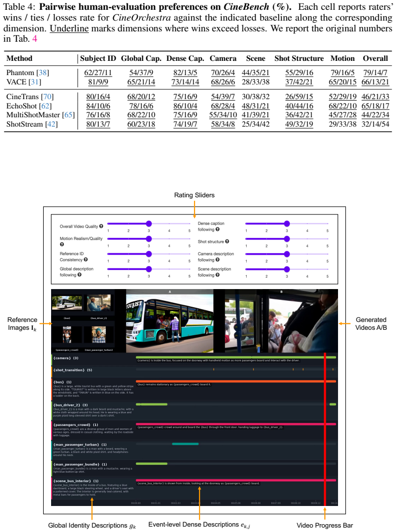This screenshot has width=396, height=532.
Task: Open citation link 70 next to CineTrans
Action: point(47,97)
